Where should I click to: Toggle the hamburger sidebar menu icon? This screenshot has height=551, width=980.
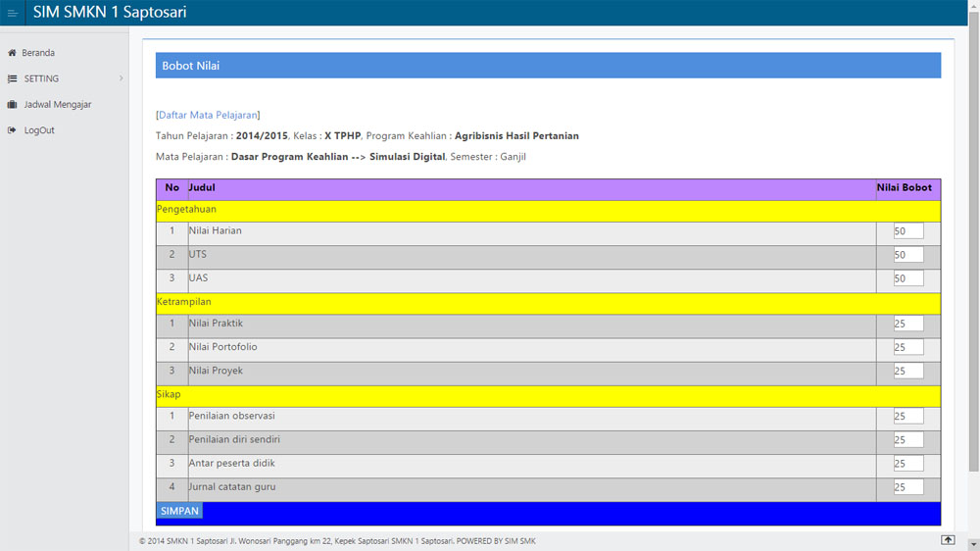pyautogui.click(x=13, y=13)
